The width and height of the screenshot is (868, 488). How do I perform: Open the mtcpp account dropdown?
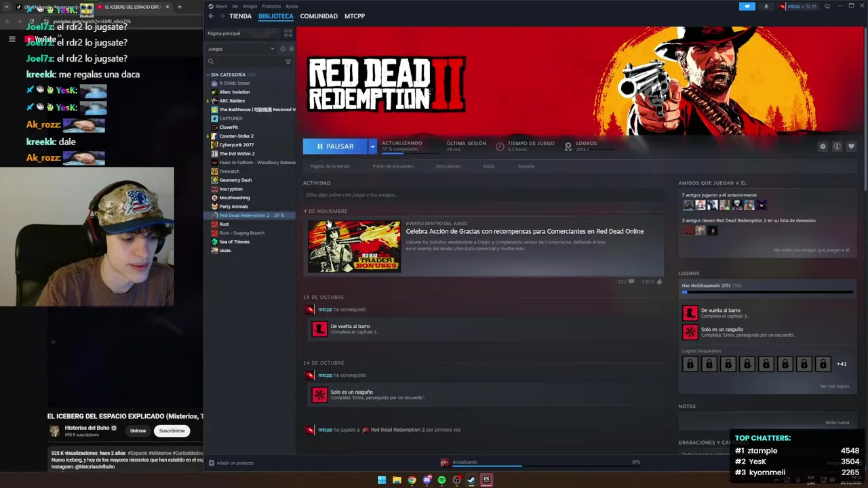pos(799,6)
